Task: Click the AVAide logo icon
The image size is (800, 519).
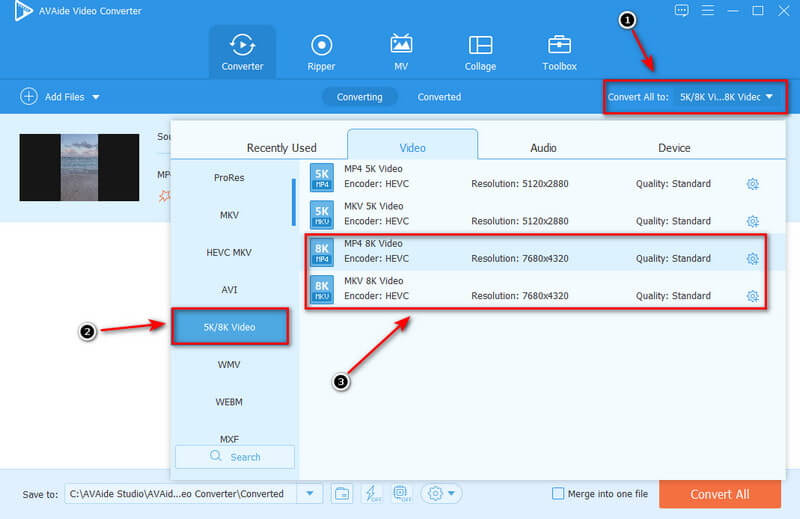Action: coord(22,11)
